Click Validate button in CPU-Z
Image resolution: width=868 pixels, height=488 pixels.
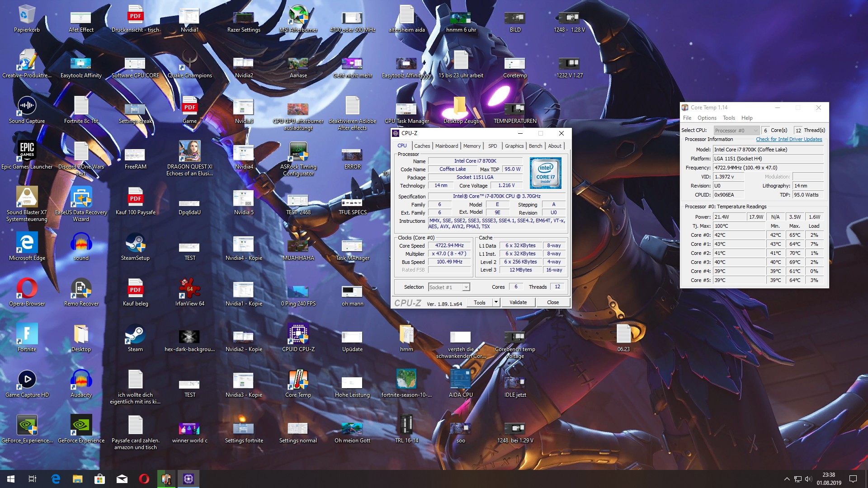[x=518, y=302]
